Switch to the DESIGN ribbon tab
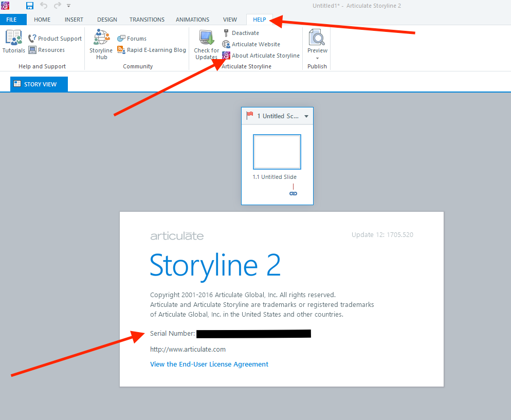511x420 pixels. click(107, 20)
